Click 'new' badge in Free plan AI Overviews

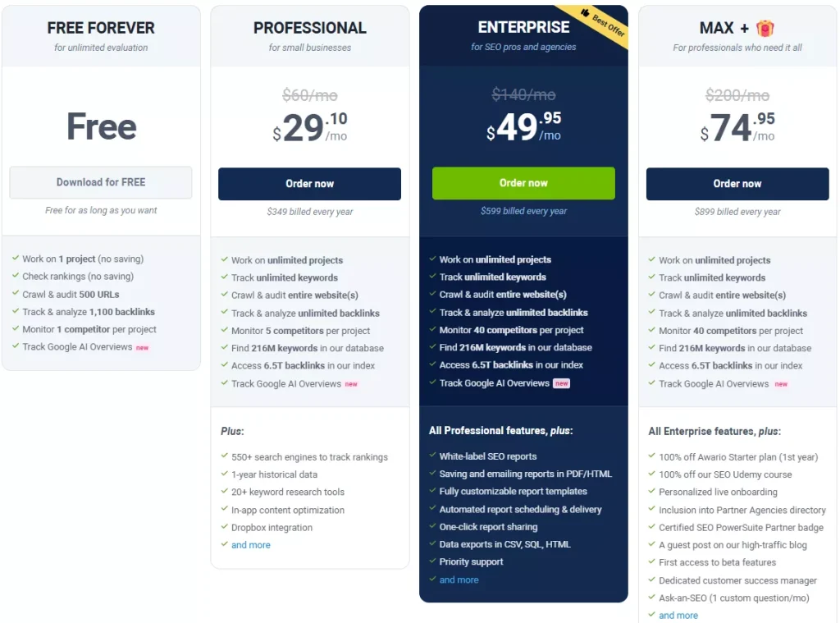[x=142, y=347]
